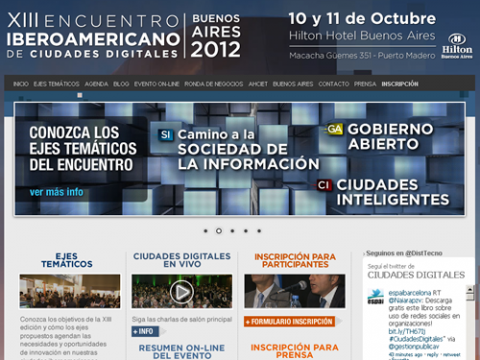Image resolution: width=480 pixels, height=360 pixels.
Task: Click 'Hilton Hotel Buenos Aires' header text
Action: click(x=362, y=36)
